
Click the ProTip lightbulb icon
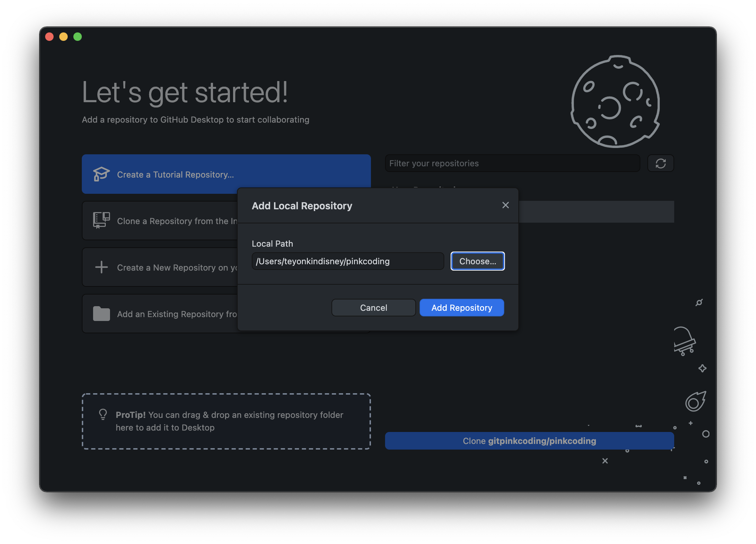[103, 414]
